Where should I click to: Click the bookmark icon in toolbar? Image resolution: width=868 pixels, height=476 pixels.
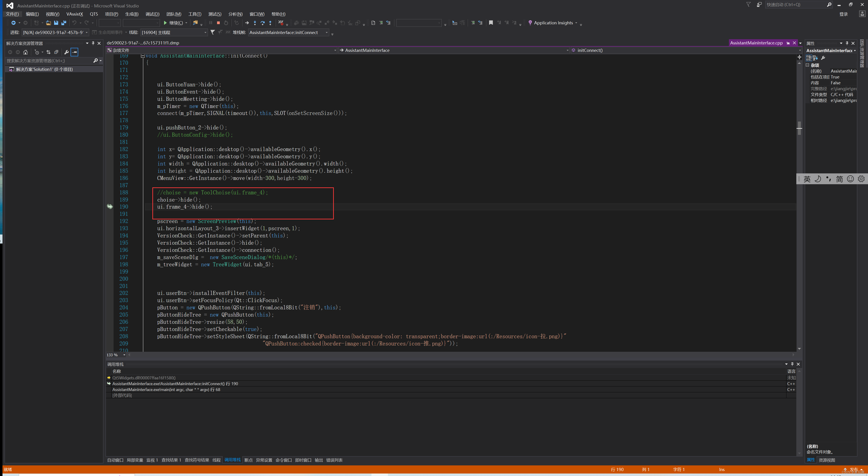point(491,23)
